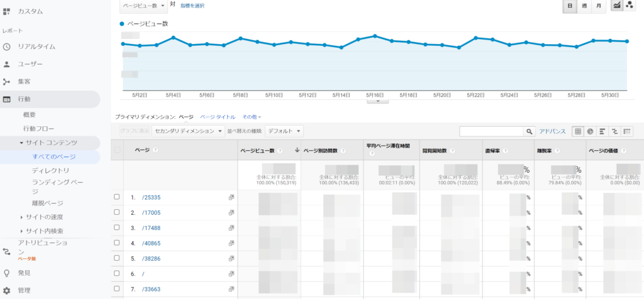Click the 集客 acquisition icon

(6, 82)
